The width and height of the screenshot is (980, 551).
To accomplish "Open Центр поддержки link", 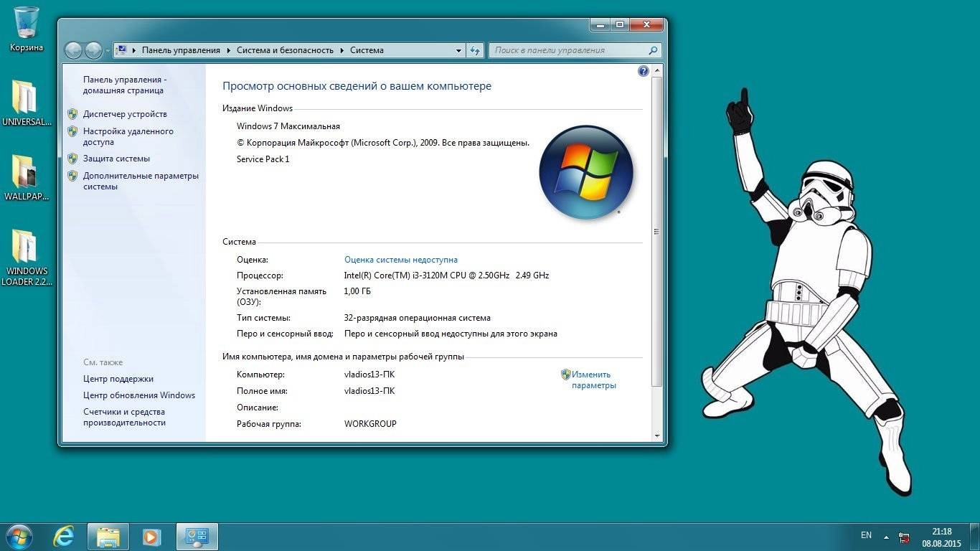I will tap(118, 379).
